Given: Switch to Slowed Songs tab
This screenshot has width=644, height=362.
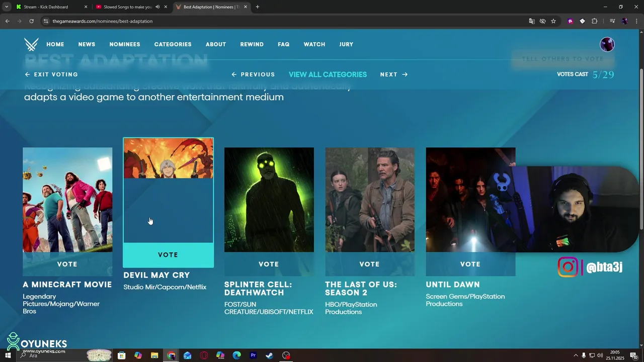Looking at the screenshot, I should 132,7.
